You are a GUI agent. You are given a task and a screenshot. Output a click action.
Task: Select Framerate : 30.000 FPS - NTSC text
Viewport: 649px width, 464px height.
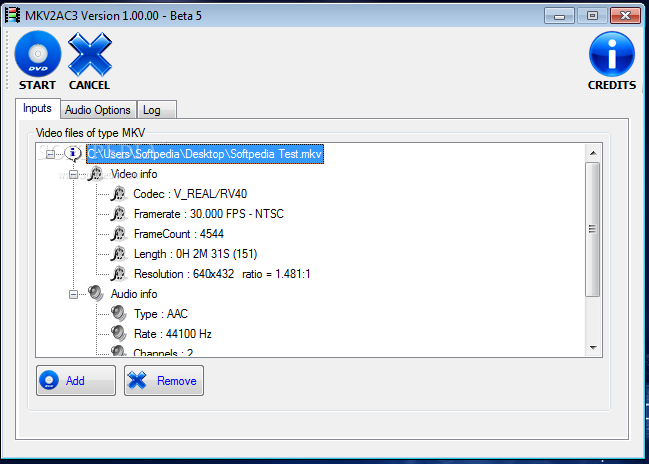pos(209,214)
